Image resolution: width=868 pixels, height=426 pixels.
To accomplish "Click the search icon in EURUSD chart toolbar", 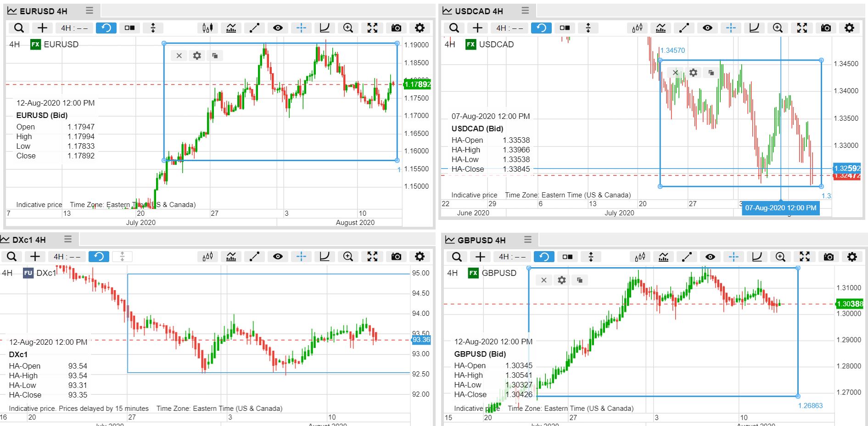I will (x=19, y=28).
